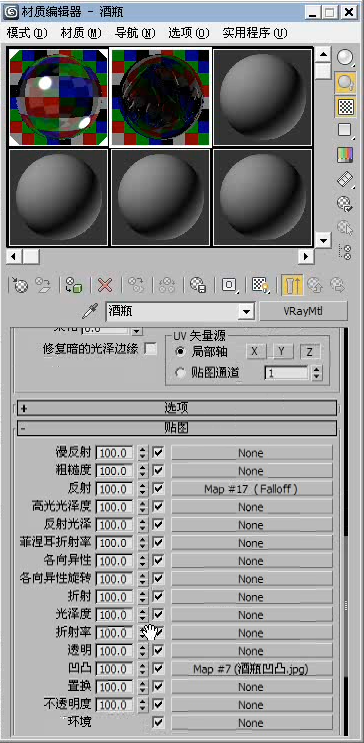Viewport: 364px width, 743px height.
Task: Click the 漫反射 None map button
Action: [252, 453]
